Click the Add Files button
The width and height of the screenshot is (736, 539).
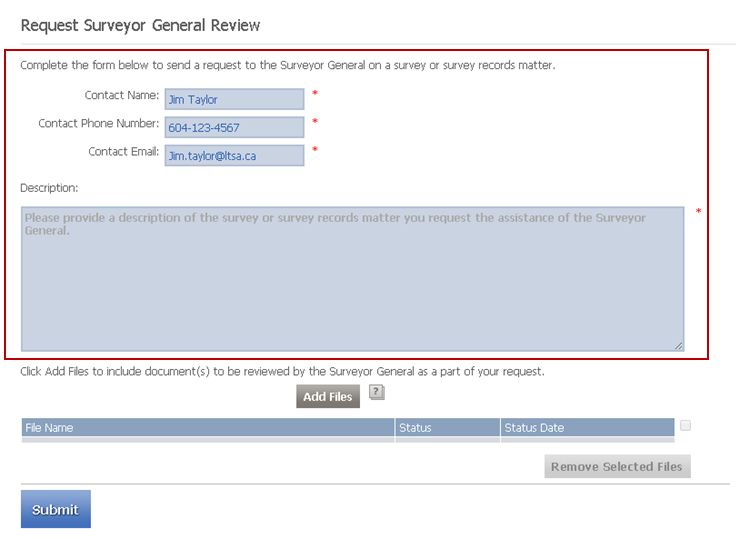pos(328,396)
